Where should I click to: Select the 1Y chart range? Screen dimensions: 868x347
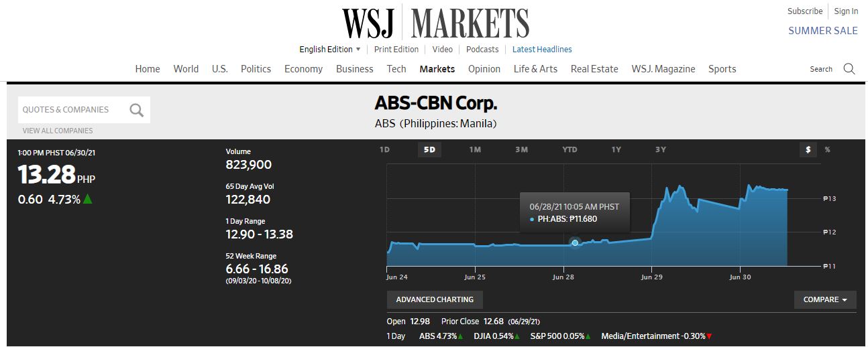616,149
